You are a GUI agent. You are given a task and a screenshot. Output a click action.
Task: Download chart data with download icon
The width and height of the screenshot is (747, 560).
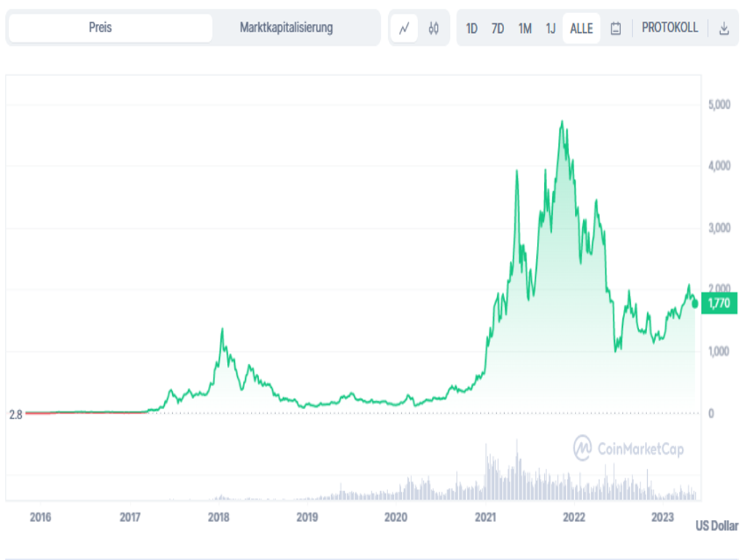(724, 28)
